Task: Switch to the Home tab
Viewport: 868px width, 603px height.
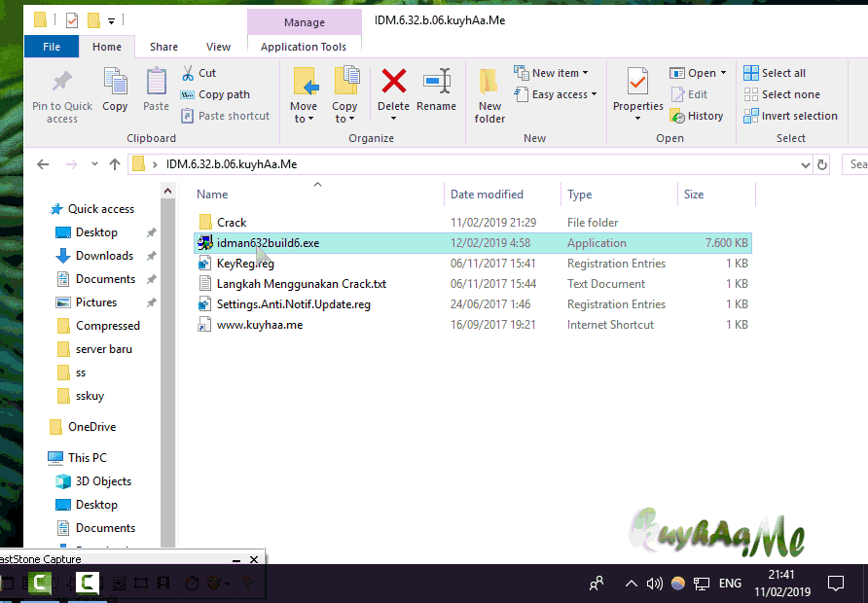Action: coord(107,47)
